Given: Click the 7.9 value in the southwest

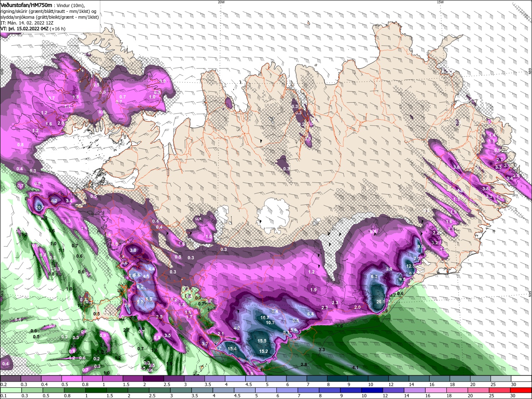Looking at the screenshot, I should point(128,306).
